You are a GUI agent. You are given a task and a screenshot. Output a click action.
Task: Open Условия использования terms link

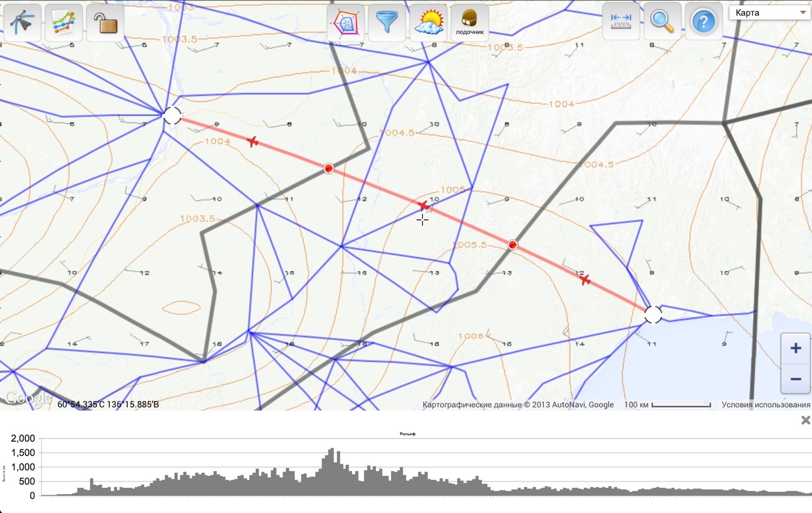coord(766,405)
